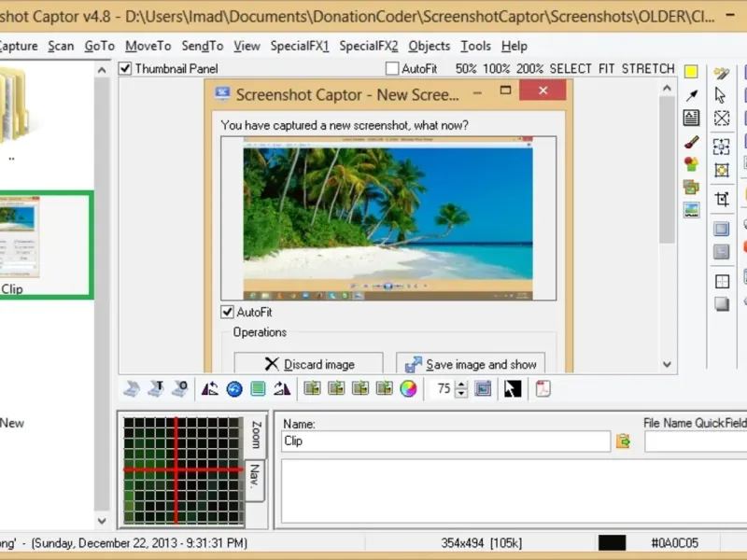Select the text box object tool
747x560 pixels.
[x=691, y=118]
